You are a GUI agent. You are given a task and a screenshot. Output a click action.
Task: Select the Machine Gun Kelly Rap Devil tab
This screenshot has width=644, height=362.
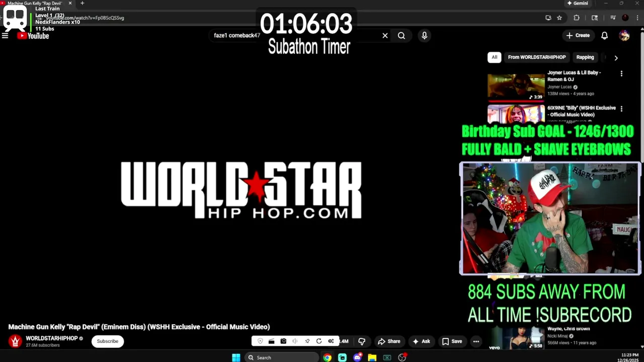[35, 3]
